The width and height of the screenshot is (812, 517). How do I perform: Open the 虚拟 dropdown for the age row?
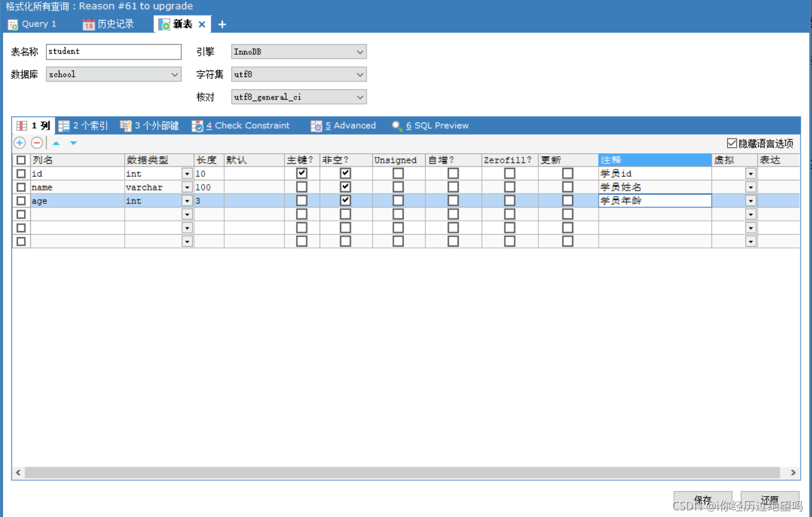751,201
